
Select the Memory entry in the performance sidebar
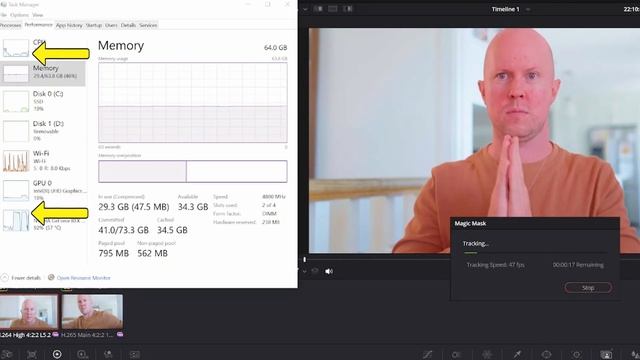(43, 73)
